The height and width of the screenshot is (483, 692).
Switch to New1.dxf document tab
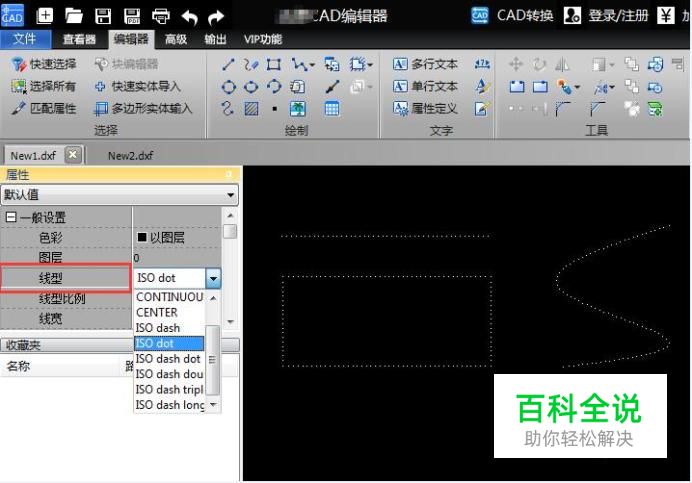point(34,155)
